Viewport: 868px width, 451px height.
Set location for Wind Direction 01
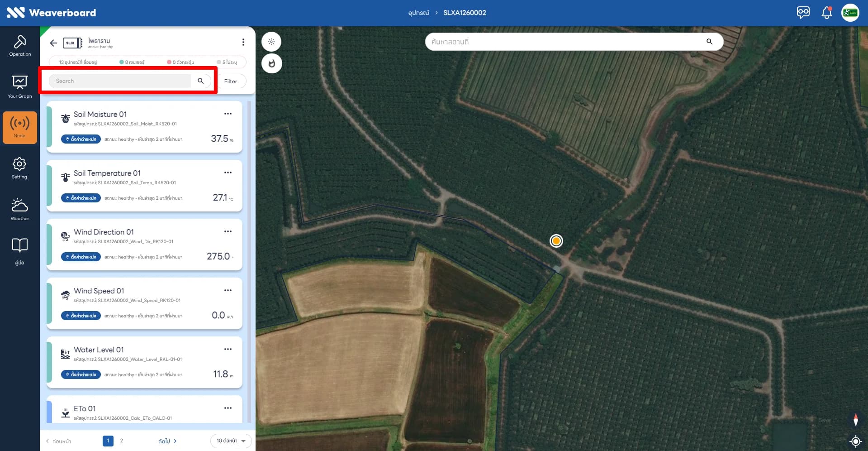(81, 257)
